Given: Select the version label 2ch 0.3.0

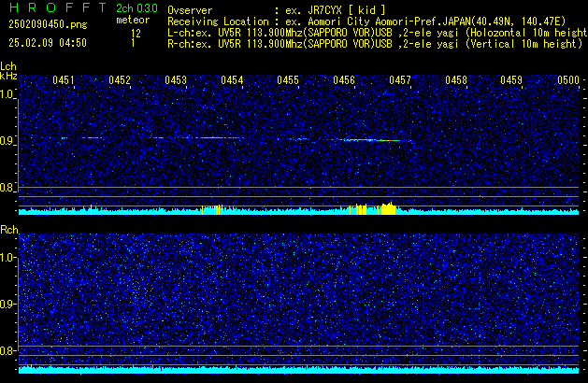Looking at the screenshot, I should click(136, 8).
